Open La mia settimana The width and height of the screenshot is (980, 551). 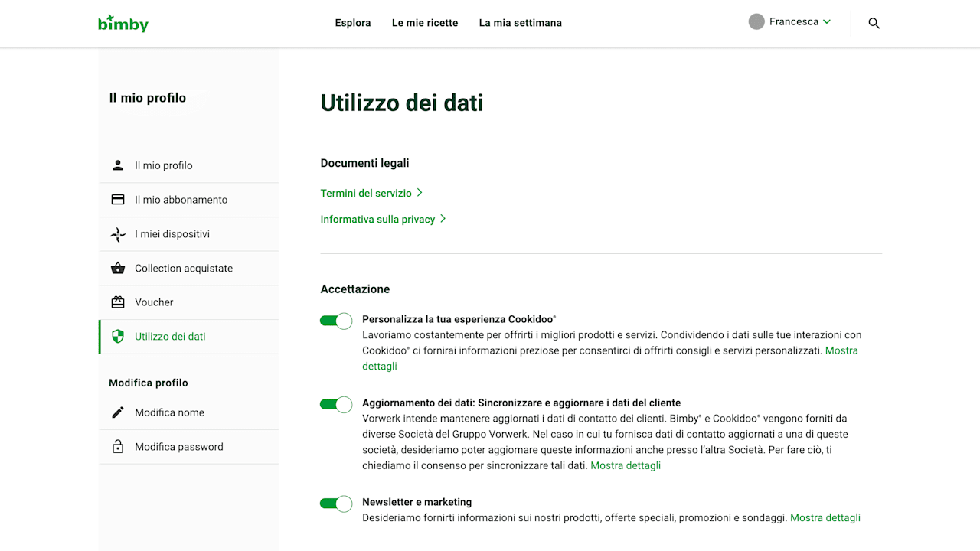tap(521, 23)
